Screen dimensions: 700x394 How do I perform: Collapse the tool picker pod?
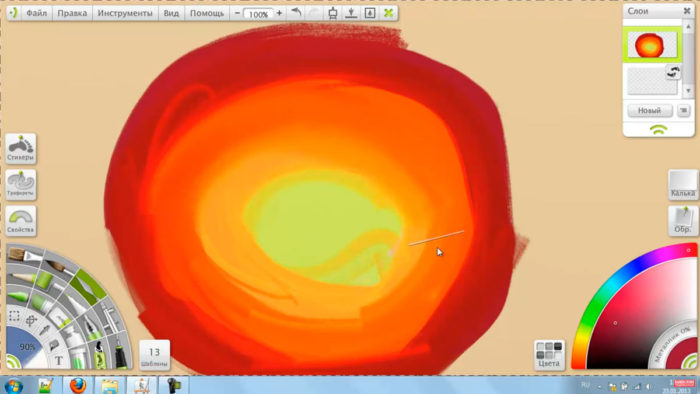click(x=12, y=361)
